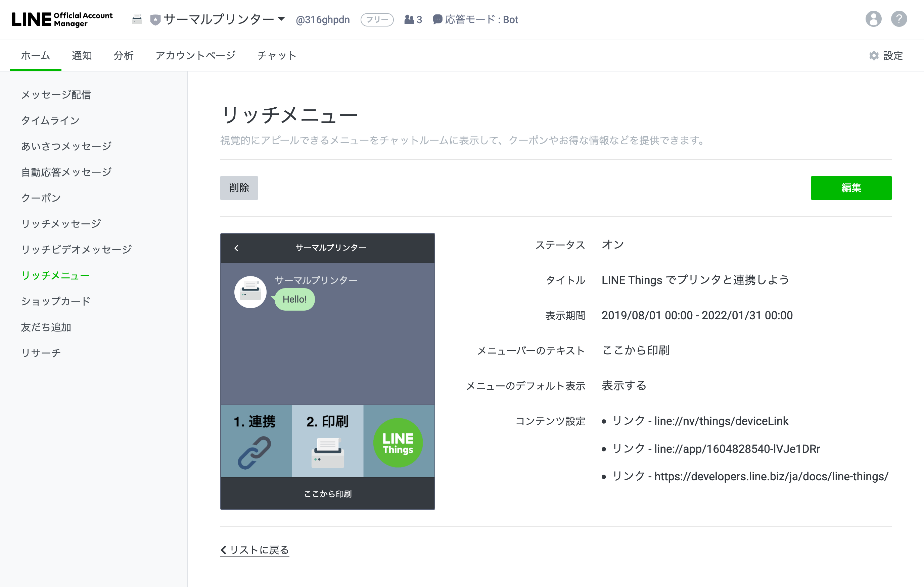Click the user profile avatar icon
Viewport: 924px width, 587px height.
[873, 19]
